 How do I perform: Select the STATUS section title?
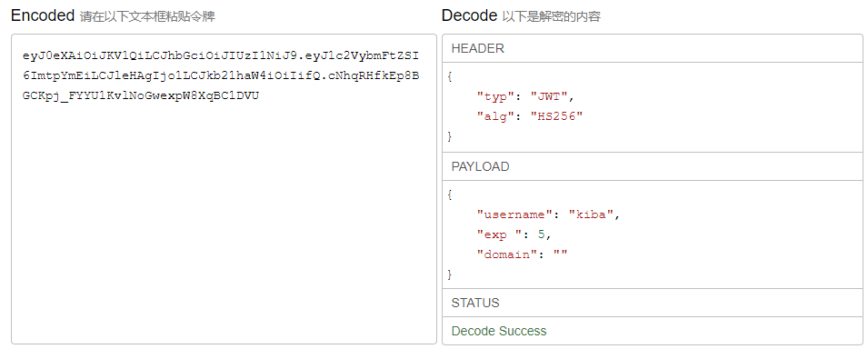point(475,303)
